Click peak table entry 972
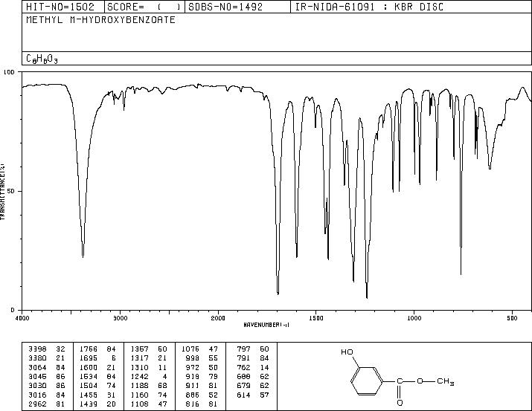Screen dimensions: 532x411 (202, 367)
